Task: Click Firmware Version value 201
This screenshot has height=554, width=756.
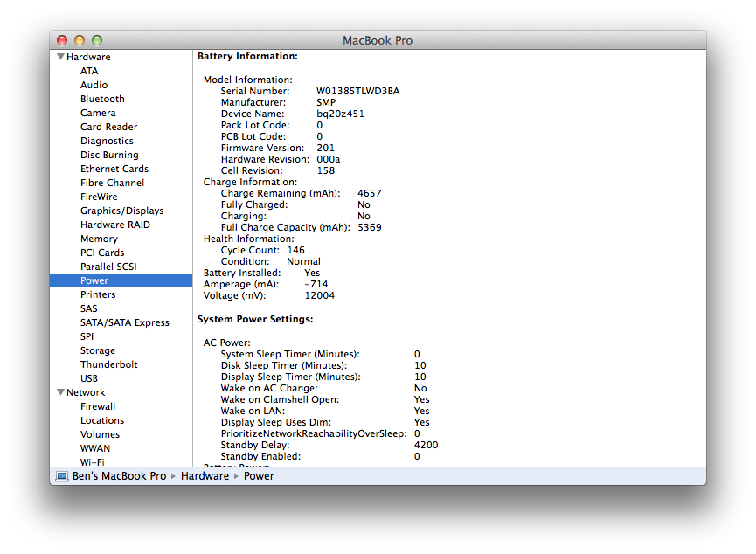Action: [x=325, y=148]
